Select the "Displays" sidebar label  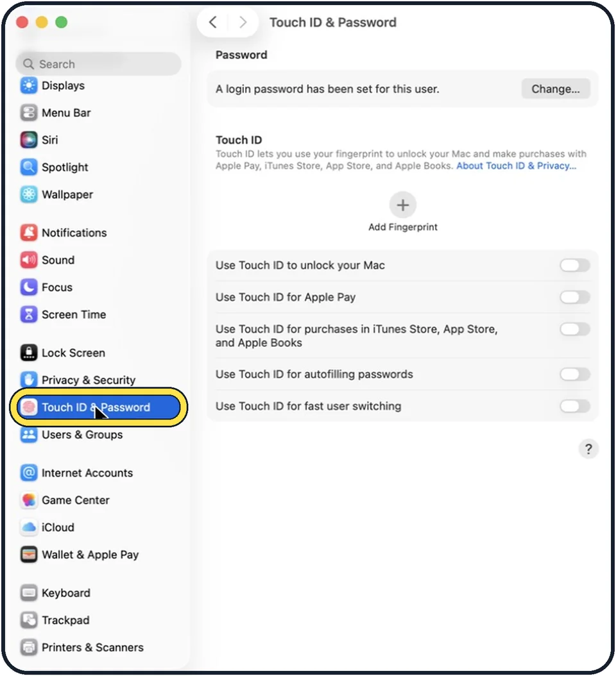63,86
